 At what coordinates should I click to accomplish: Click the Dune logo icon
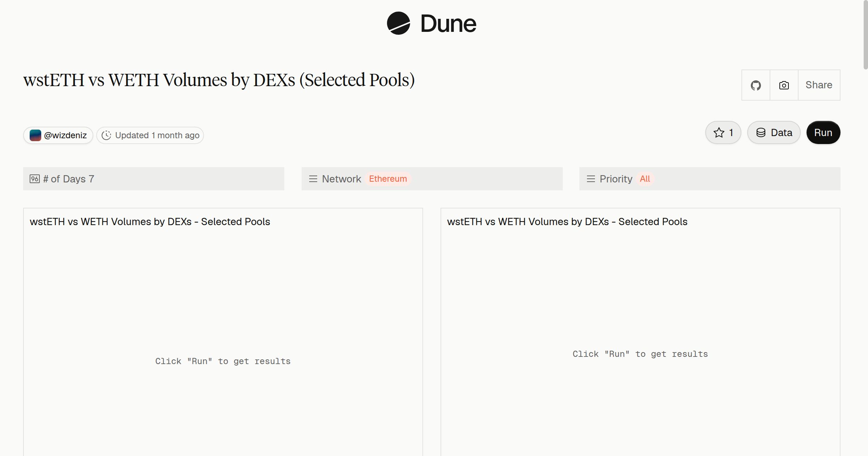[398, 23]
